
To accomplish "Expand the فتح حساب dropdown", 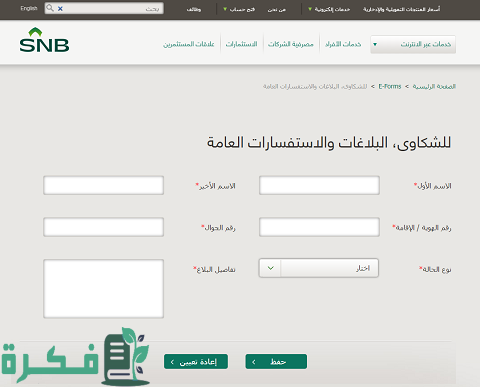I will [x=239, y=9].
